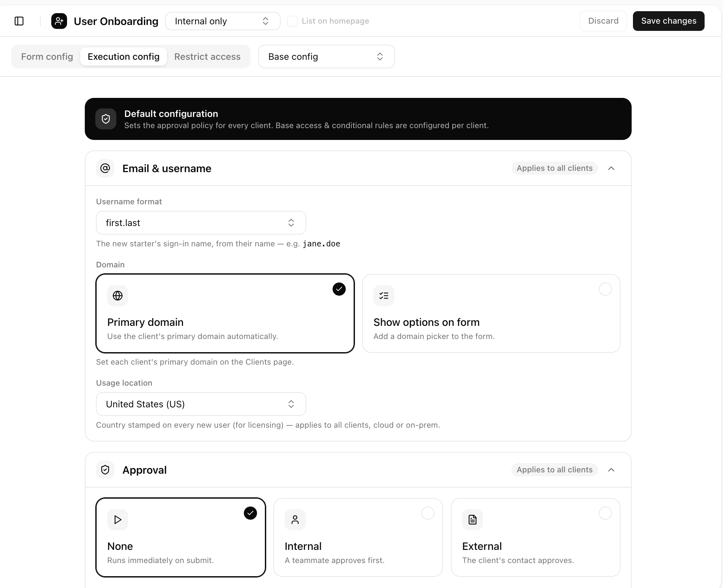Toggle the sidebar panel icon
This screenshot has height=588, width=723.
[19, 21]
